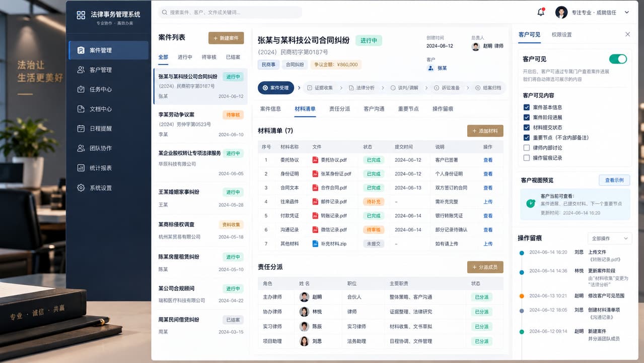Open the 责任分派 tab
This screenshot has height=363, width=644.
pos(339,109)
